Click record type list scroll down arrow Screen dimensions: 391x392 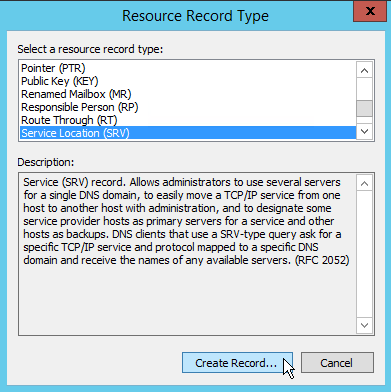364,131
